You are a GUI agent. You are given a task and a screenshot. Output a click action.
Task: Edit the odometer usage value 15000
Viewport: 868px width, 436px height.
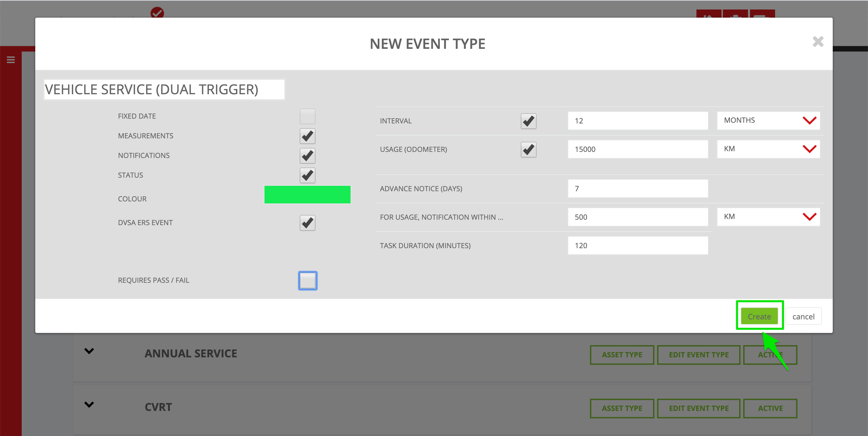pyautogui.click(x=638, y=149)
